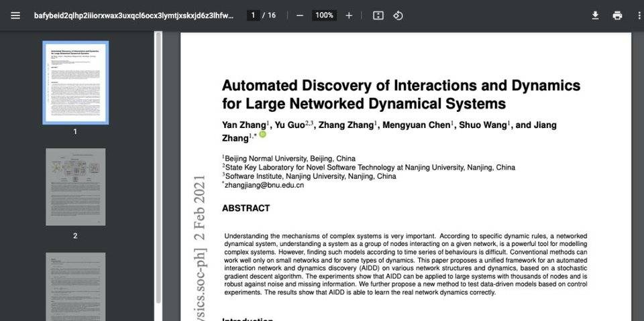Click the fit to page icon

(x=378, y=15)
